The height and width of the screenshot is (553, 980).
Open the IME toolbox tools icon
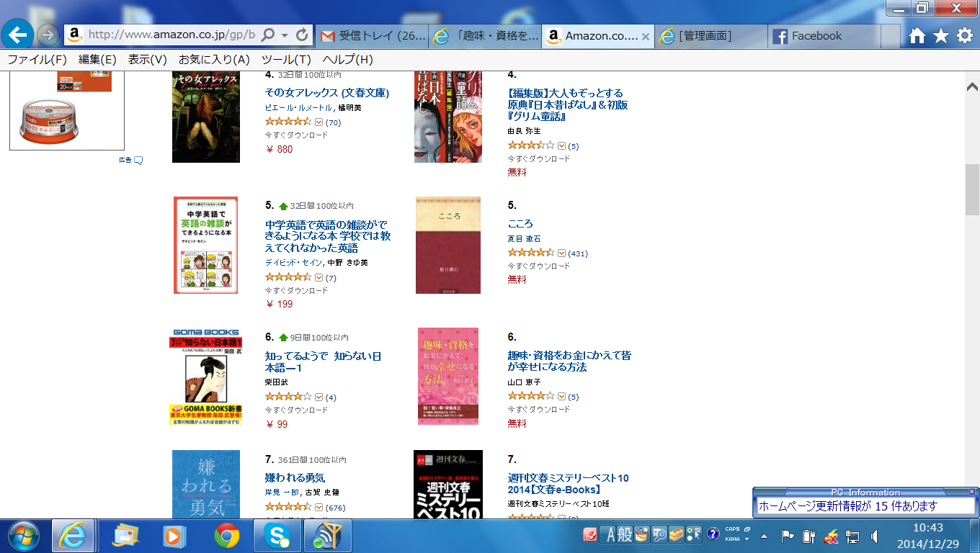(677, 534)
